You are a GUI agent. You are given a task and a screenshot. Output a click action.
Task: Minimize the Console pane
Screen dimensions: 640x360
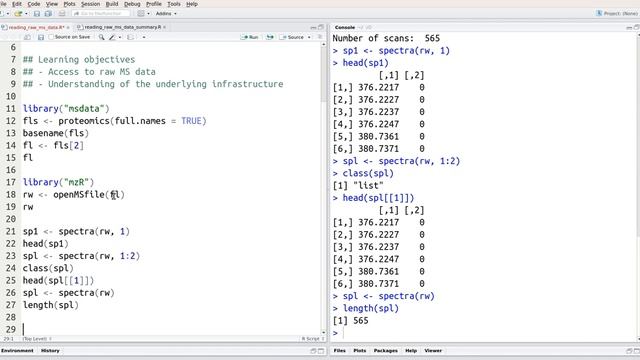629,27
